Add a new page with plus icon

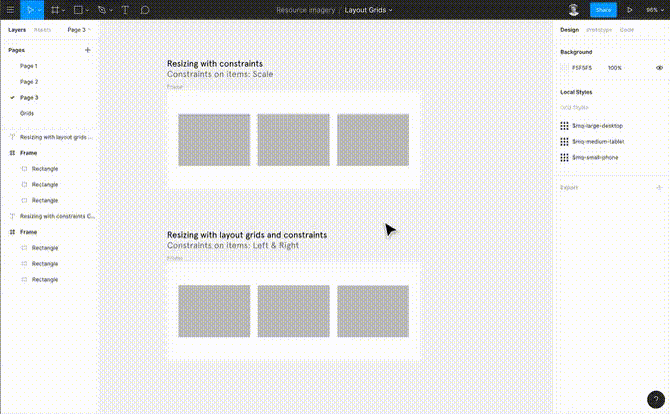pos(88,50)
